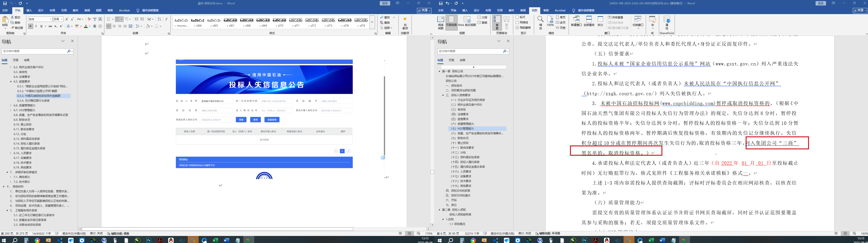Apply superscript formatting in left window
868x243 pixels.
tap(61, 26)
